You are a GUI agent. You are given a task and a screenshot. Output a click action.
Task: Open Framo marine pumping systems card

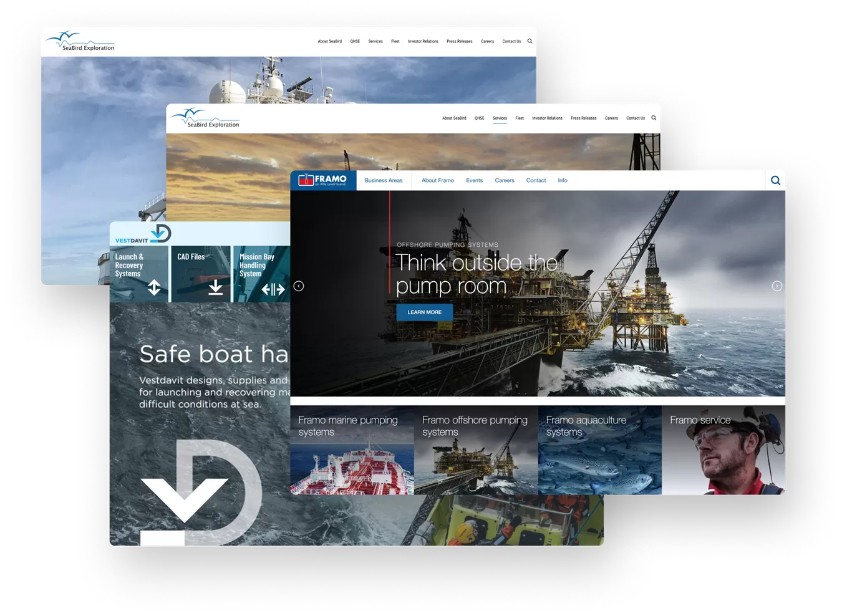click(351, 450)
